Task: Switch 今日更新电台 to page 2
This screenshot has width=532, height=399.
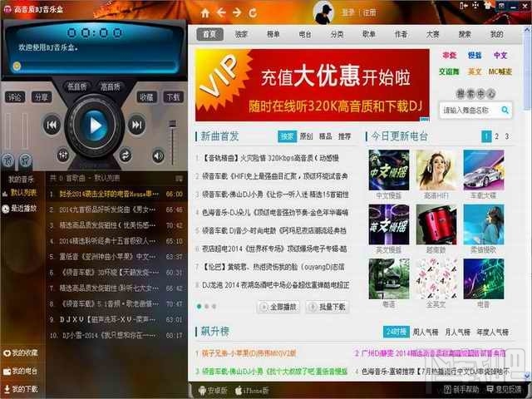Action: [x=496, y=136]
